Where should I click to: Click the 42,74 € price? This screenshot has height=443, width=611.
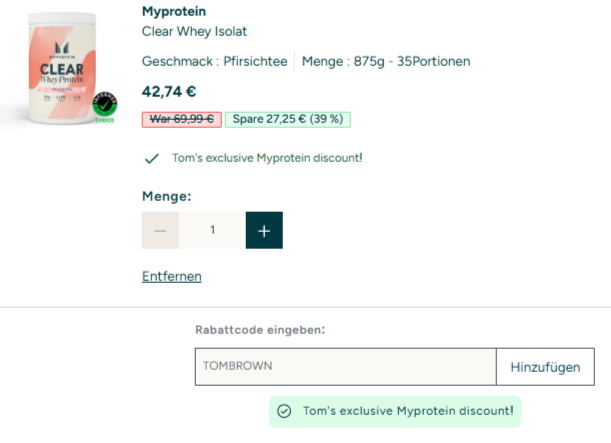(x=169, y=91)
